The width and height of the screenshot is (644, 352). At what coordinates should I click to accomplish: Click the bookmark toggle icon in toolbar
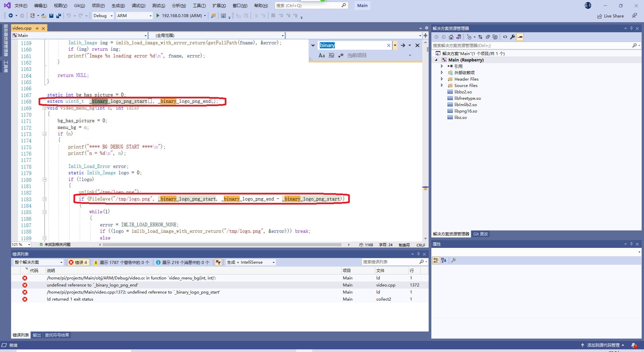point(273,15)
